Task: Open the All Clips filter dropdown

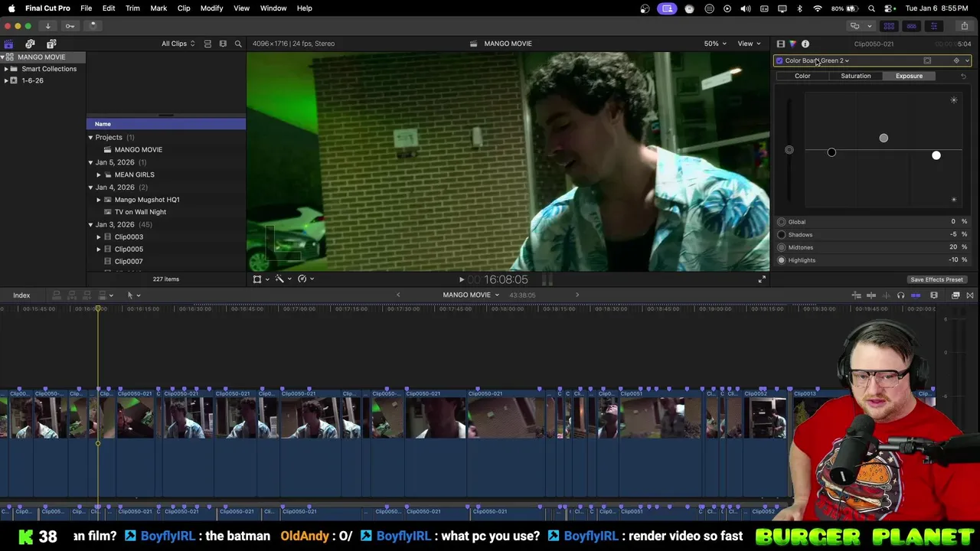Action: pyautogui.click(x=178, y=44)
